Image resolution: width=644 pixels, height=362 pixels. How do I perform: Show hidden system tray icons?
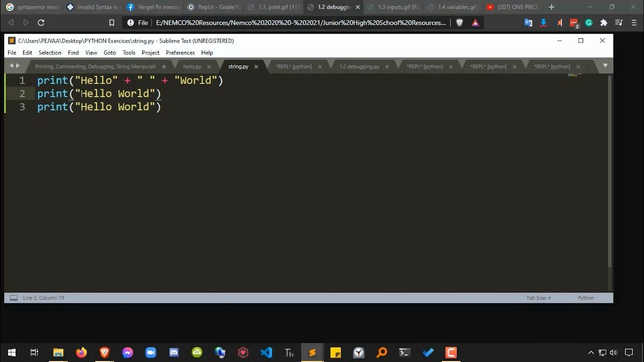[591, 352]
